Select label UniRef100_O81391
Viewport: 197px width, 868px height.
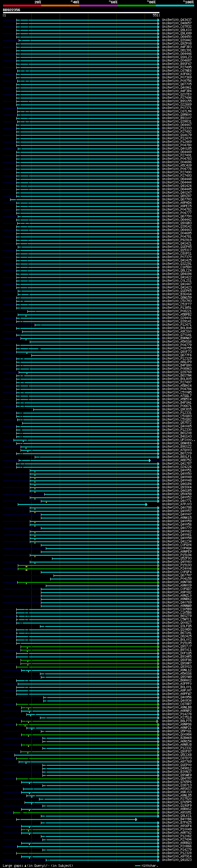tap(176, 50)
